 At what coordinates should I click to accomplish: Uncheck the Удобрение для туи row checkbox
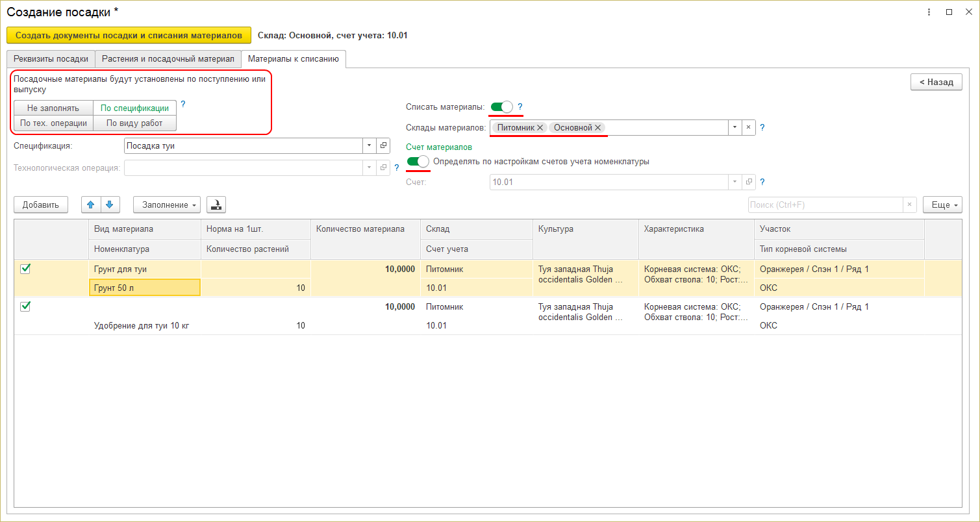pyautogui.click(x=25, y=306)
